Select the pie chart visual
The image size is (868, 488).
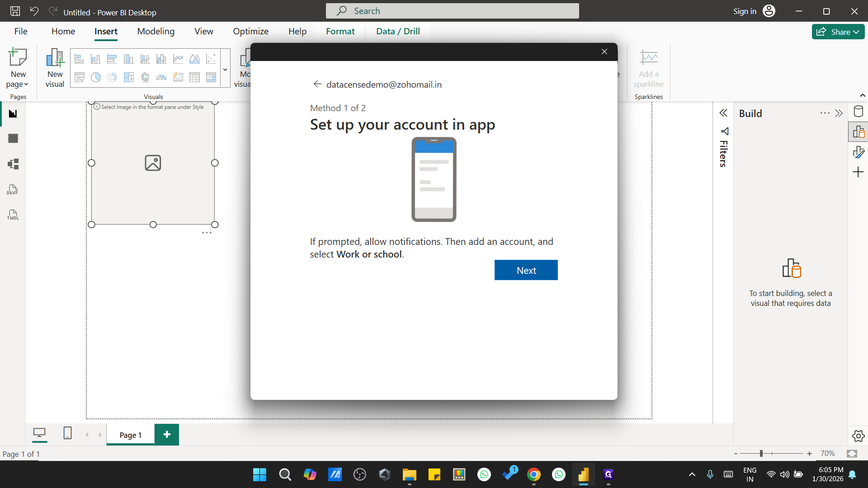click(95, 77)
